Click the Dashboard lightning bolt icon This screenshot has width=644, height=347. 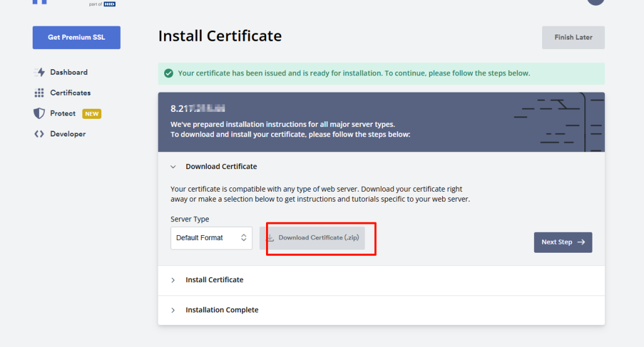(39, 72)
